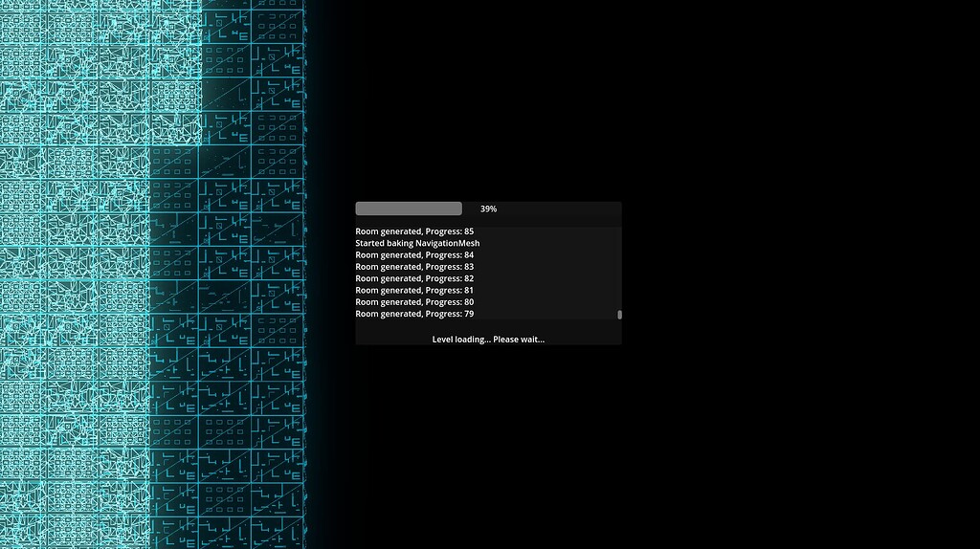Click the dark panel area right of 39%

(x=565, y=209)
